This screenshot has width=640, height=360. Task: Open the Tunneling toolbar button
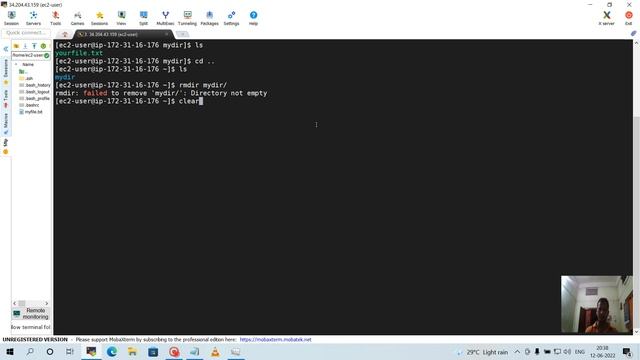(x=187, y=18)
